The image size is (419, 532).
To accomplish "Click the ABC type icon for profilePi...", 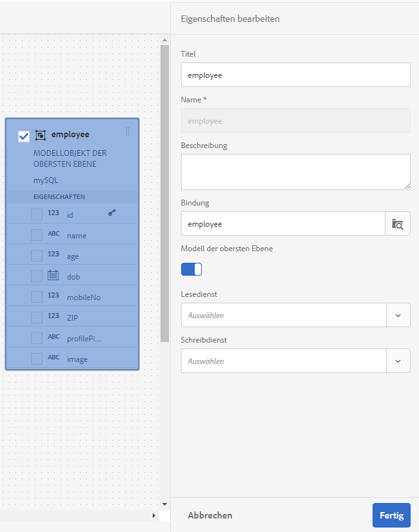I will tap(54, 337).
